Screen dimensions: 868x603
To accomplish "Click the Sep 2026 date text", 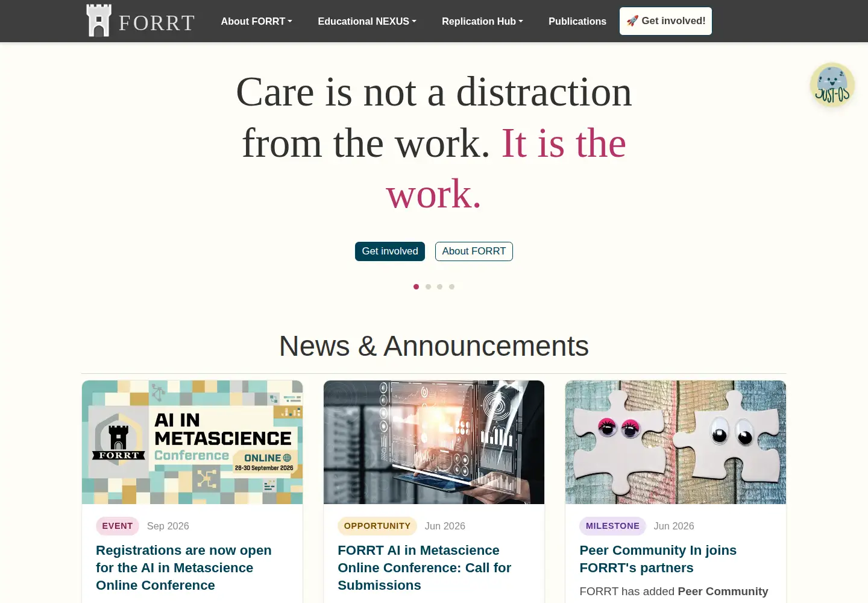I will 168,526.
